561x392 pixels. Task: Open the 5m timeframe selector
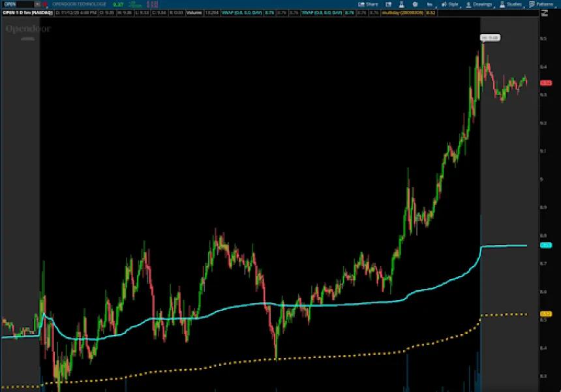tap(430, 5)
